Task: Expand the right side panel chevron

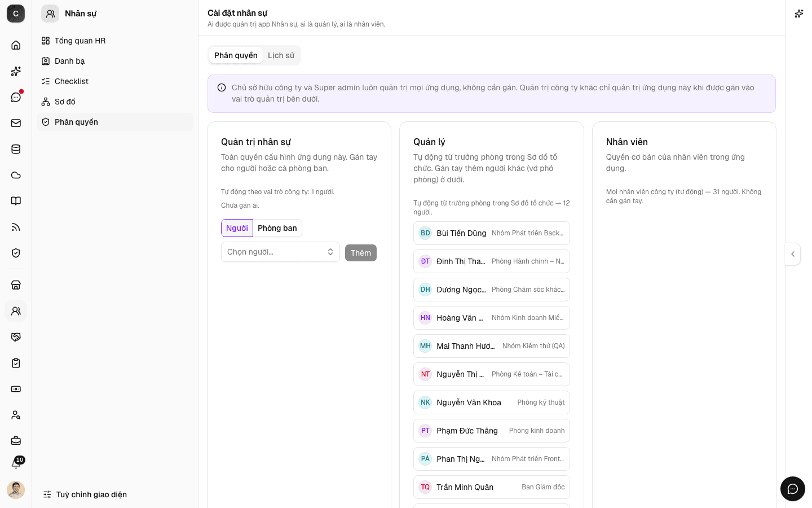Action: (793, 254)
